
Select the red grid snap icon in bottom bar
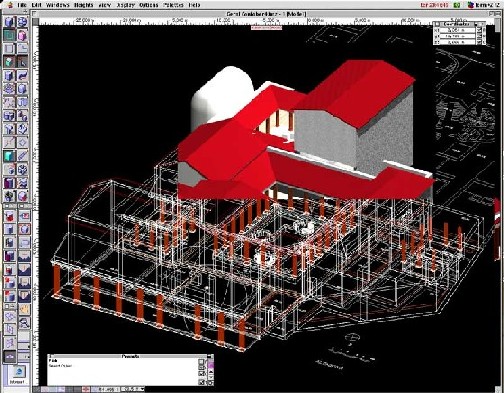pyautogui.click(x=86, y=389)
